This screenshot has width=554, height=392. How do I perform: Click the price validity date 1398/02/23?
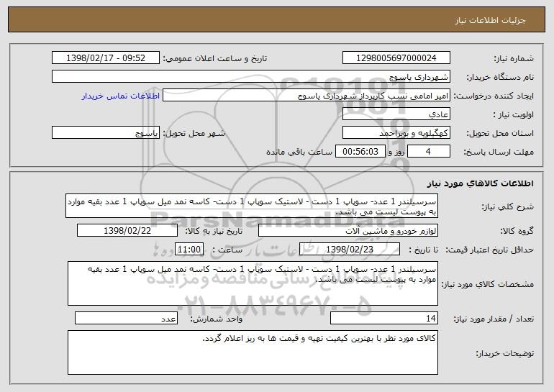(x=350, y=249)
